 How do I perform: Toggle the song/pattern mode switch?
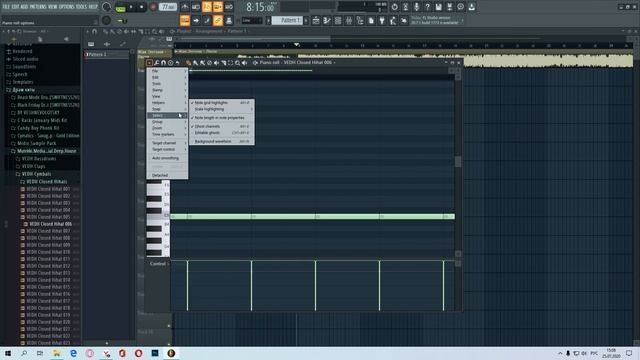pos(120,7)
